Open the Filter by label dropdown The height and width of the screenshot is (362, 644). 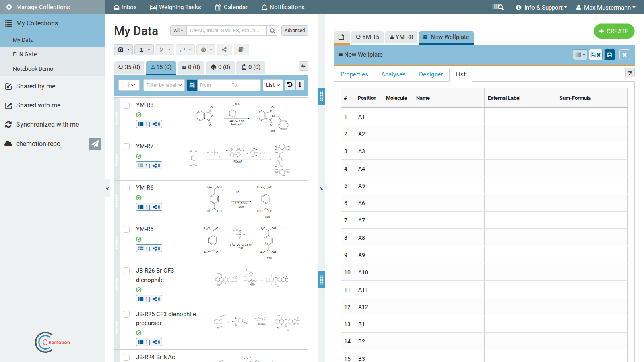coord(164,85)
